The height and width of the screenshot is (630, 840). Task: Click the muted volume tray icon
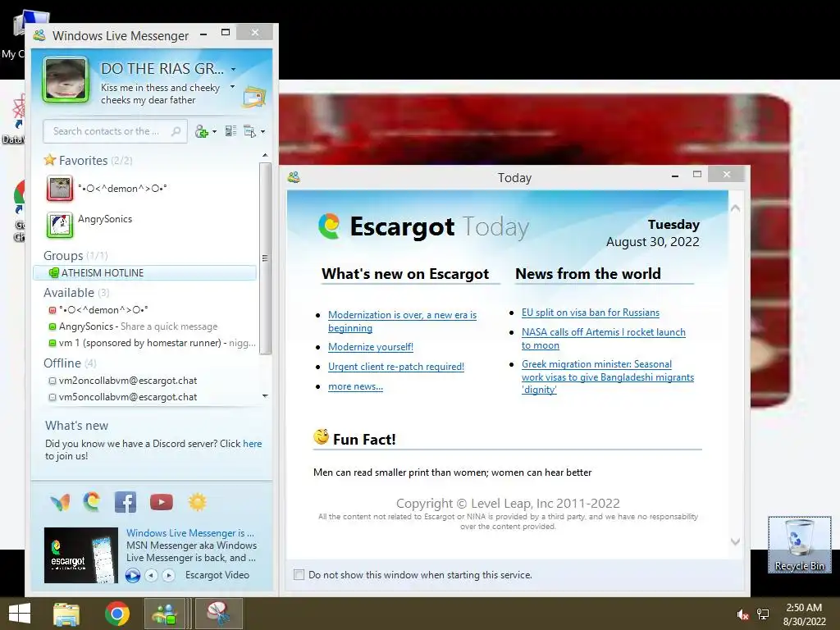tap(742, 614)
